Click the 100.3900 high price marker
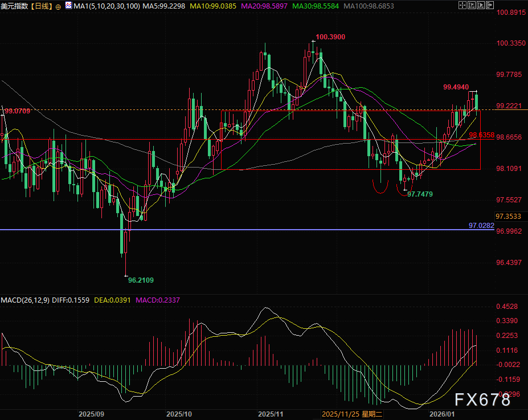 330,37
